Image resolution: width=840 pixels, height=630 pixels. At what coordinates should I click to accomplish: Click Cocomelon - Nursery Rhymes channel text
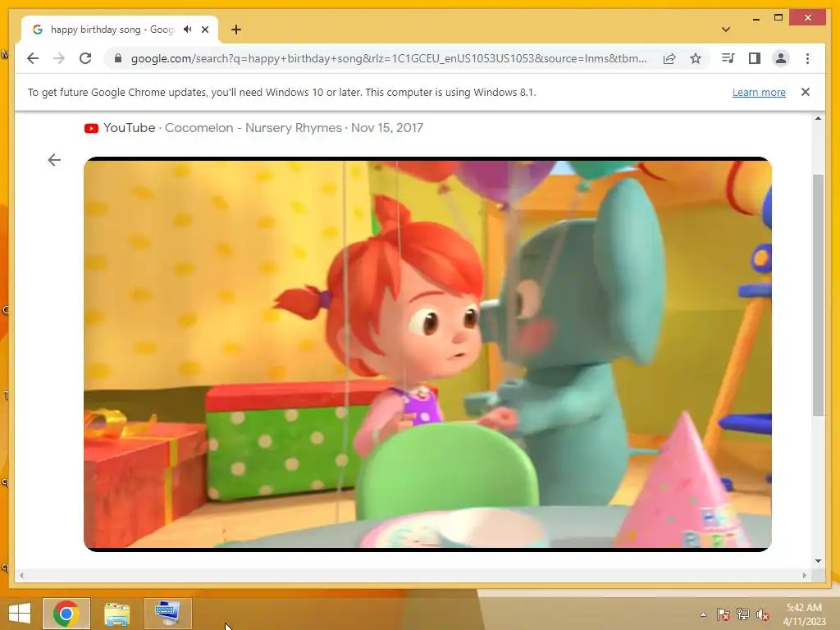[253, 127]
